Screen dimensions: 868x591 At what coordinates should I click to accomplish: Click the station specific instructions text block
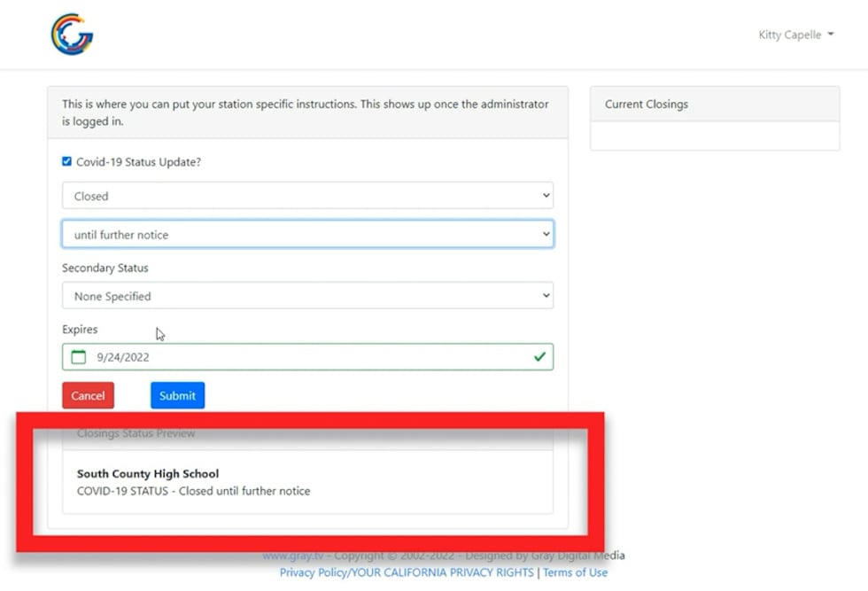point(306,113)
